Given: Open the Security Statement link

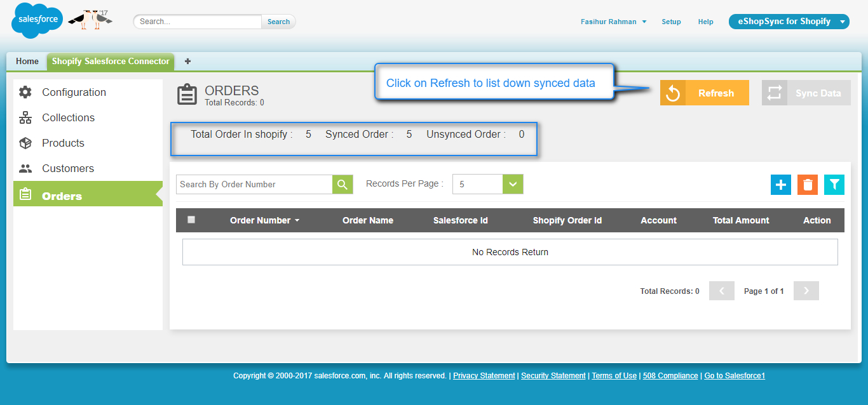Looking at the screenshot, I should click(553, 376).
